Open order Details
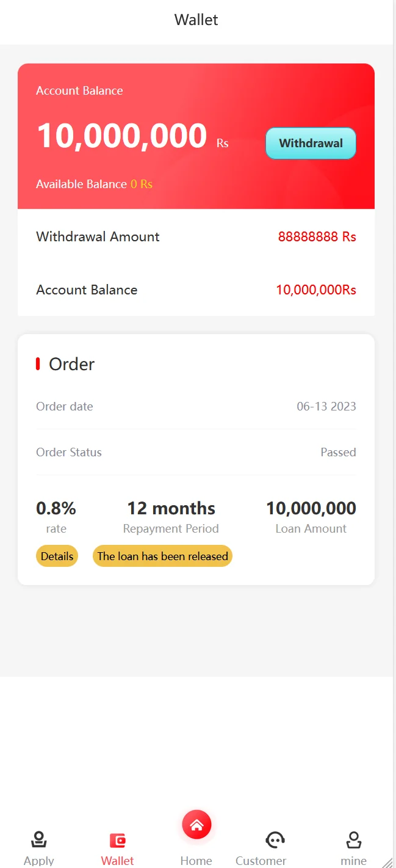The image size is (396, 868). (57, 556)
